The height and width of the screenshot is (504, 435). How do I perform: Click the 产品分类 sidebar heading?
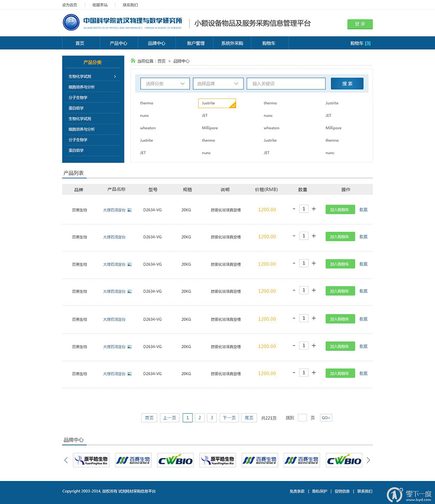[x=93, y=62]
